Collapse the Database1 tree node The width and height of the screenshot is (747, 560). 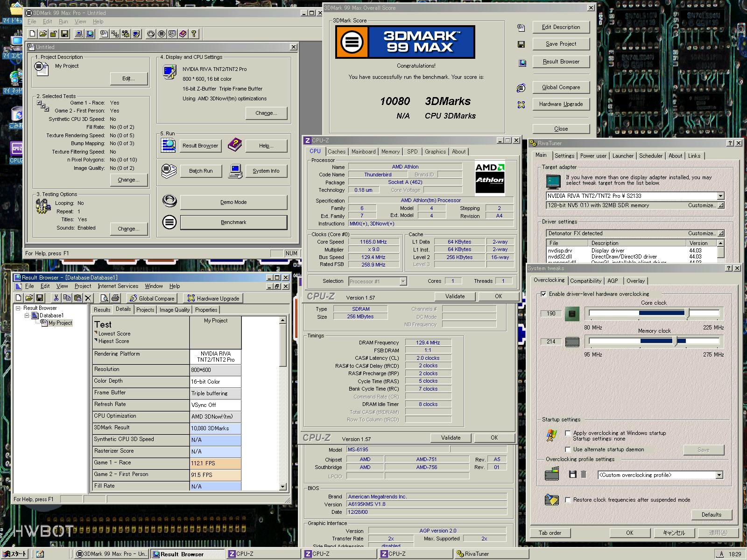27,315
